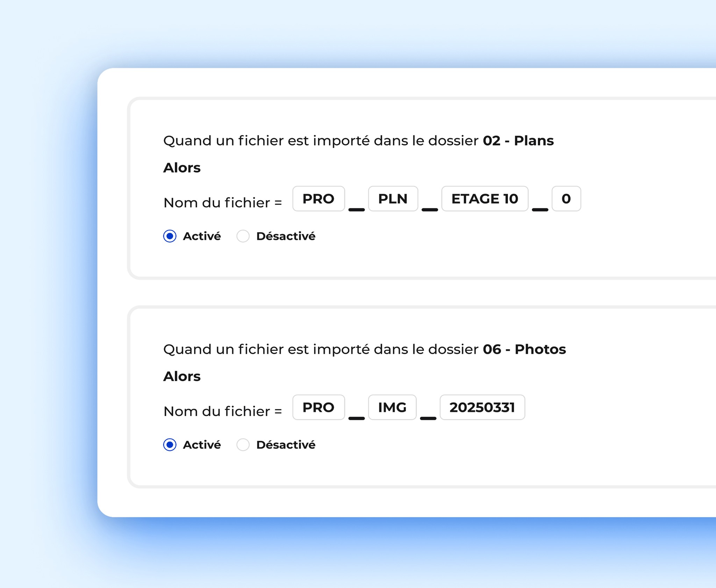Click PRO field in Photos rule
The image size is (716, 588).
(x=318, y=407)
